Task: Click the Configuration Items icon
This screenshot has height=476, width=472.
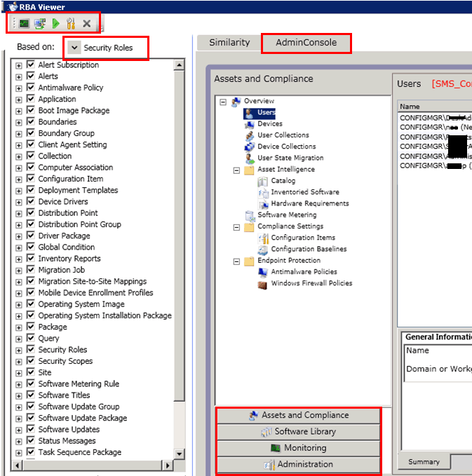Action: point(263,238)
